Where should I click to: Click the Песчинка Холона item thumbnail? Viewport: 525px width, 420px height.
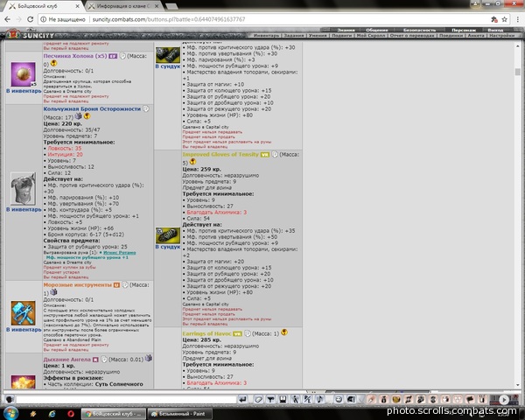[23, 74]
